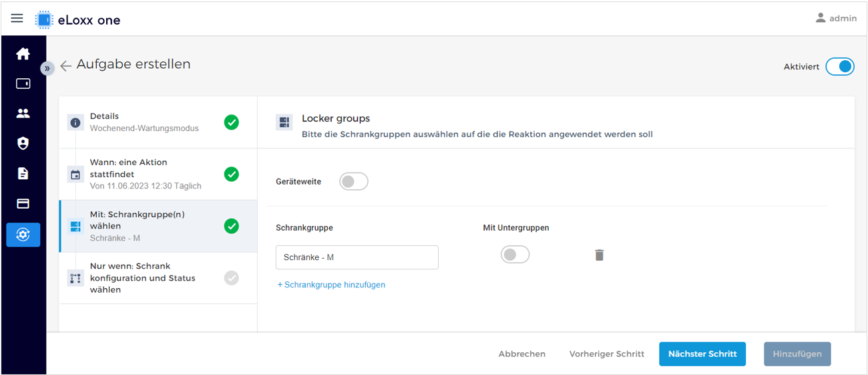Image resolution: width=868 pixels, height=375 pixels.
Task: Click Nächster Schritt button
Action: (702, 354)
